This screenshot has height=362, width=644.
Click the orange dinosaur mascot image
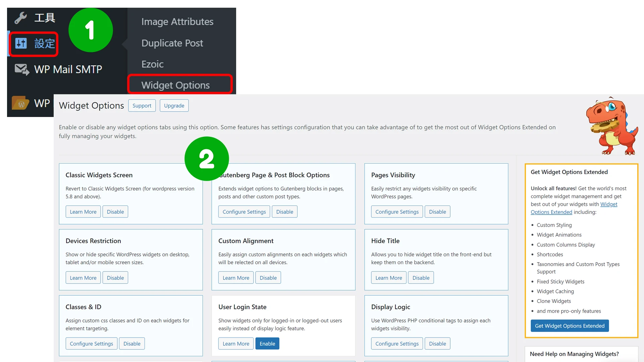[612, 126]
